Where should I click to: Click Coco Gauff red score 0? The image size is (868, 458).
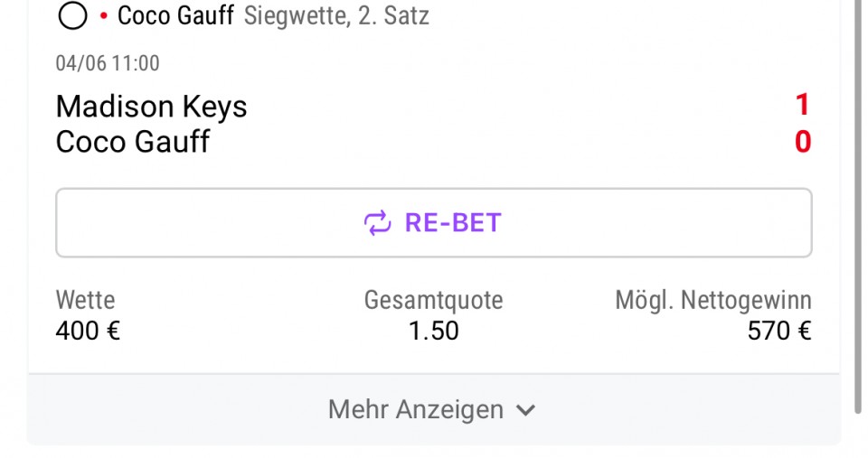tap(803, 142)
